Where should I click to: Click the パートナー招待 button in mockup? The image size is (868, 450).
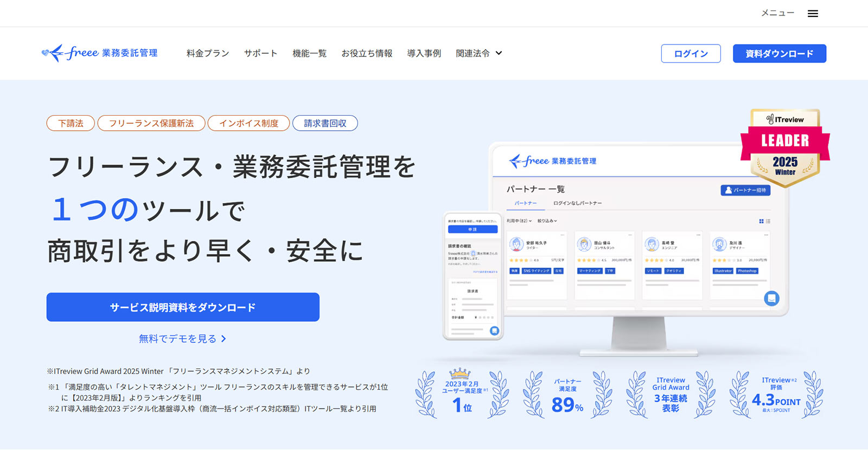tap(745, 190)
